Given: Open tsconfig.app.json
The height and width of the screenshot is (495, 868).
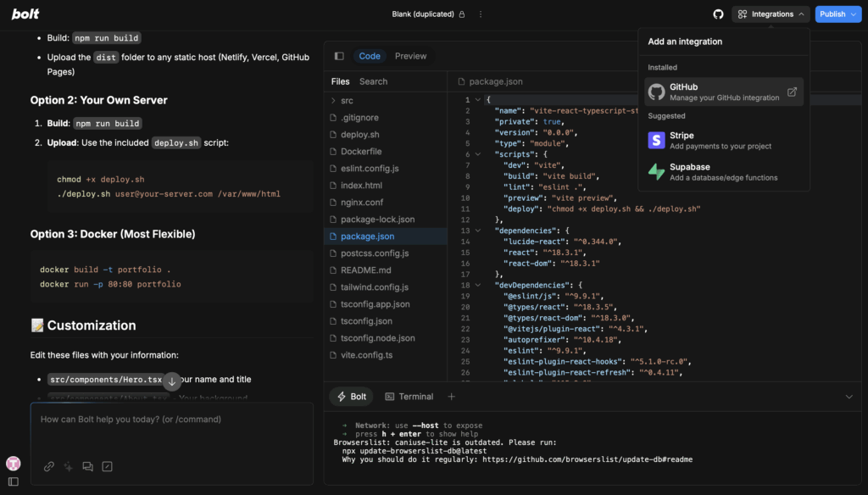Looking at the screenshot, I should (386, 304).
